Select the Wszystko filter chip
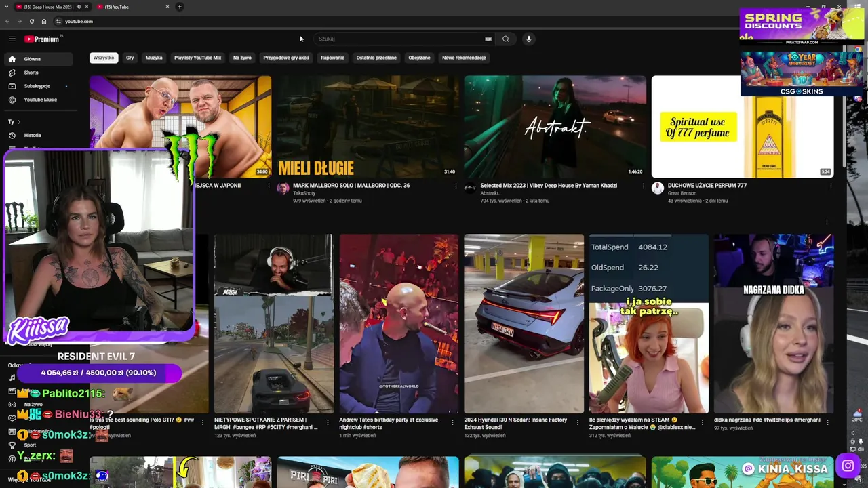Screen dimensions: 868x488 tap(104, 58)
